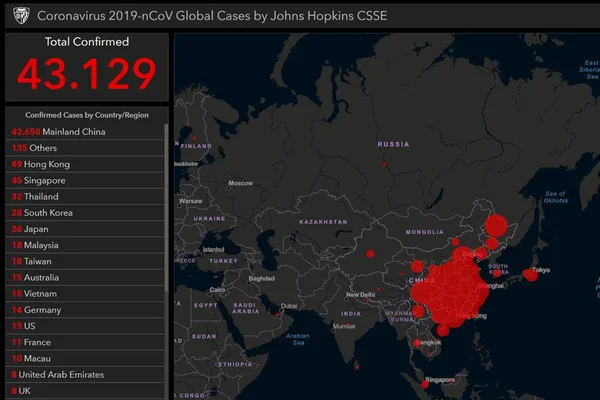Click the Confirmed Cases by Country/Region header
The image size is (600, 400).
point(87,115)
